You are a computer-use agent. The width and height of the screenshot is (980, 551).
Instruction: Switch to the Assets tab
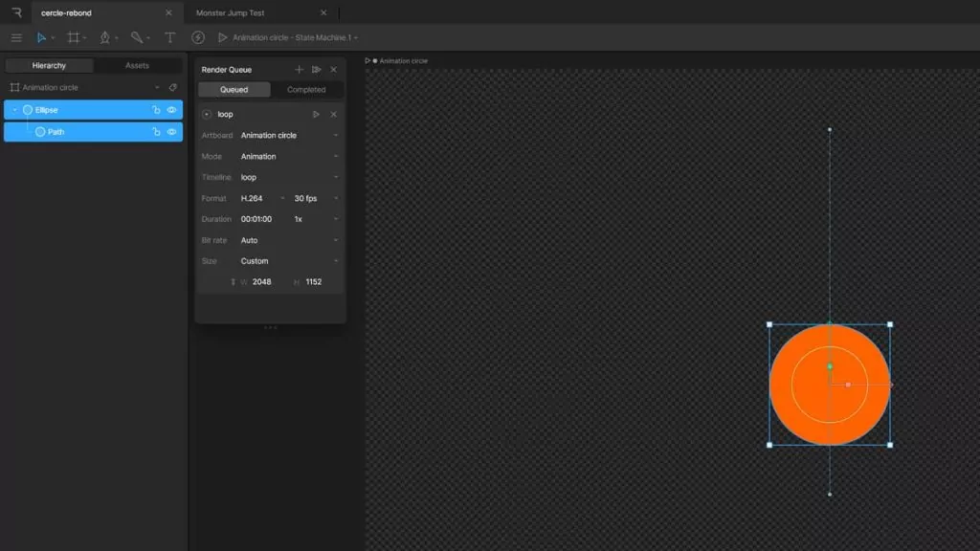[137, 66]
